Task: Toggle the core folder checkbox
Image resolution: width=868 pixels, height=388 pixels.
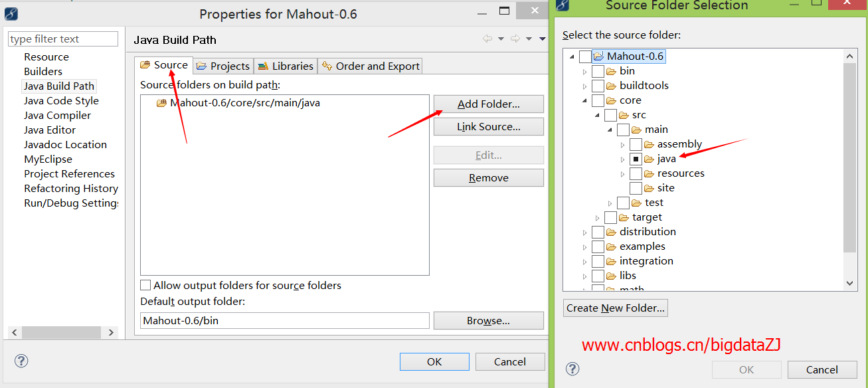Action: [x=598, y=100]
